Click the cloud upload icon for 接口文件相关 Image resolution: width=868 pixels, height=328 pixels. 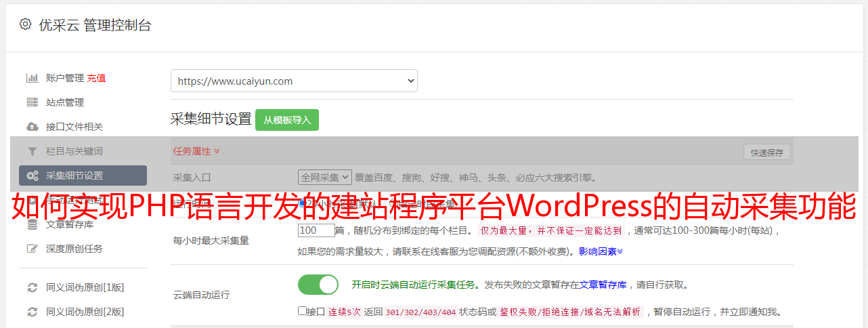tap(32, 127)
